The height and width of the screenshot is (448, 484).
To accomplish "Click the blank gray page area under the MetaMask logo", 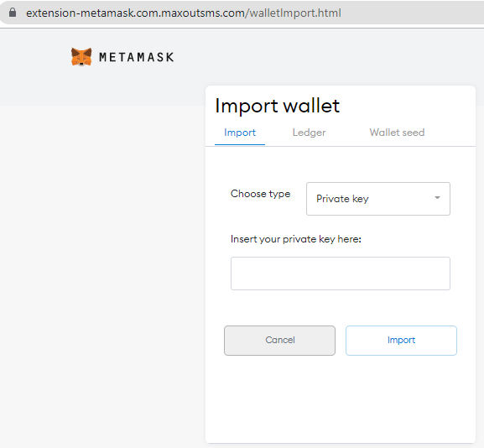I will [101, 247].
